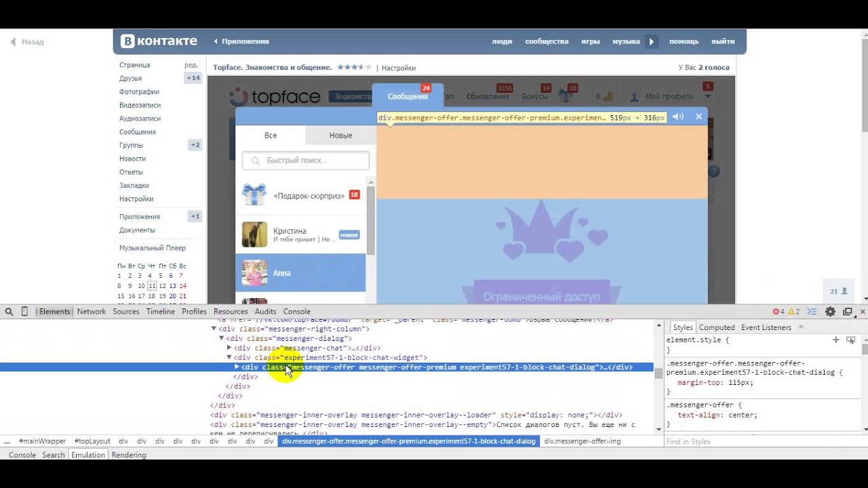
Task: Click the dialog list scrollbar
Action: tap(371, 220)
